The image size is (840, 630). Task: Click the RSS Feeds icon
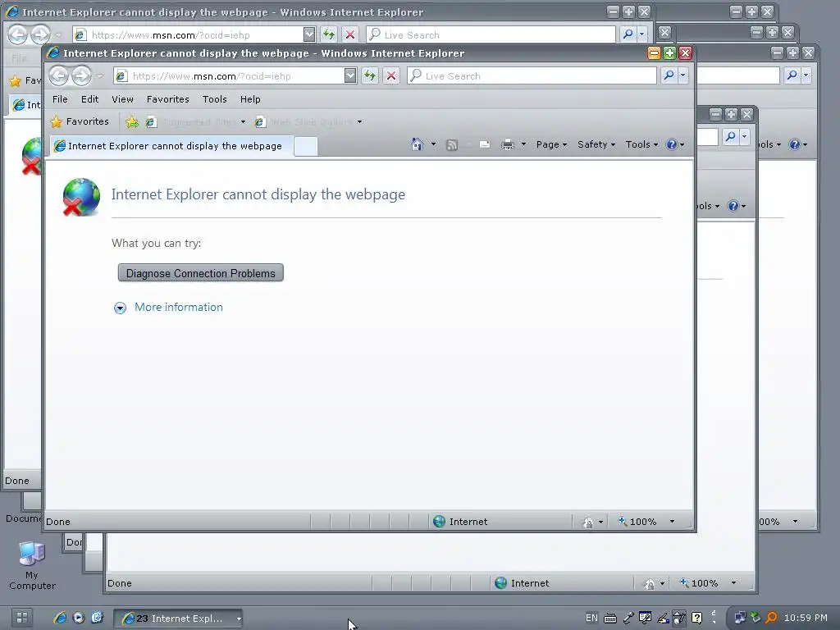pyautogui.click(x=452, y=144)
